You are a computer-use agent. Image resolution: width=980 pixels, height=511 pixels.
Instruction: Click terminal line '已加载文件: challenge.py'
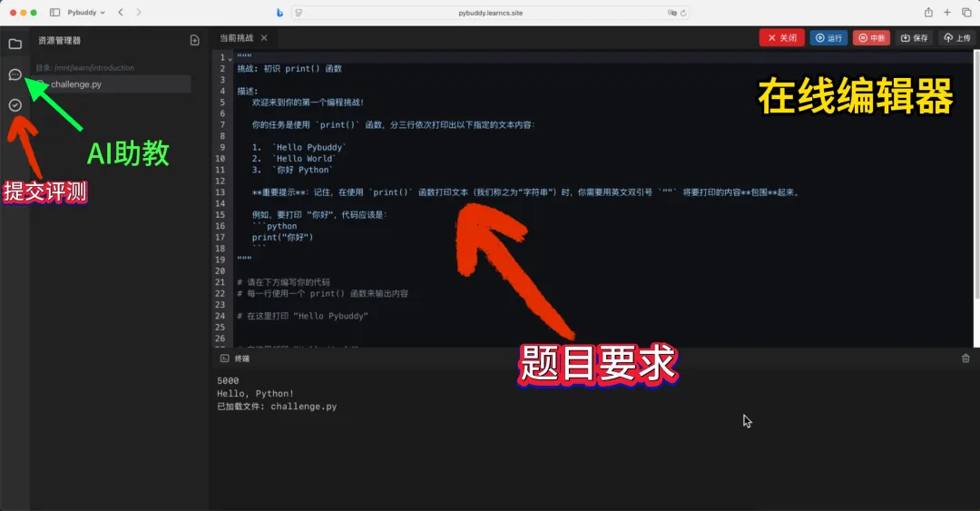tap(277, 407)
